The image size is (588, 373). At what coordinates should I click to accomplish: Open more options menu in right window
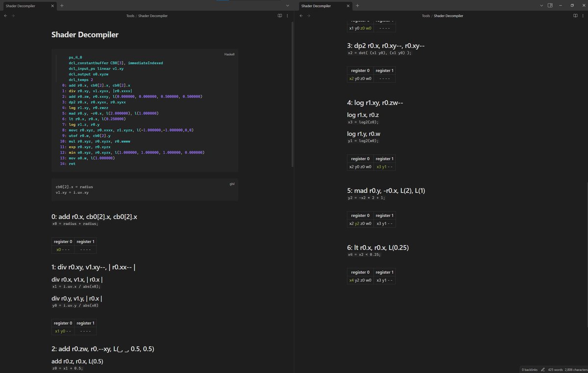583,16
